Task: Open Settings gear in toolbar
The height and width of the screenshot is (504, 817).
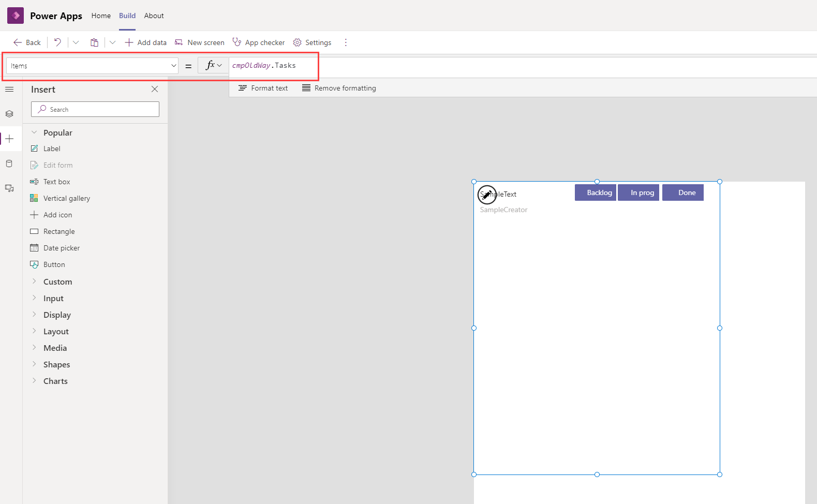Action: [x=312, y=42]
